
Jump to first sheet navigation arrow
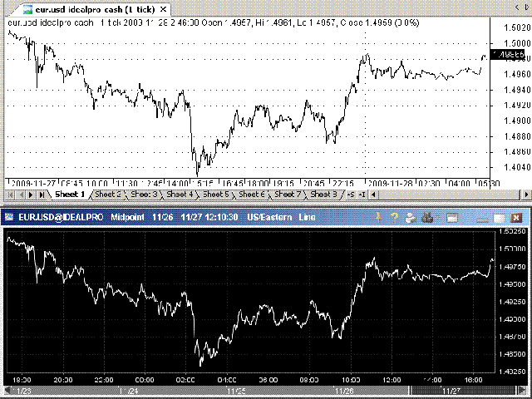11,195
